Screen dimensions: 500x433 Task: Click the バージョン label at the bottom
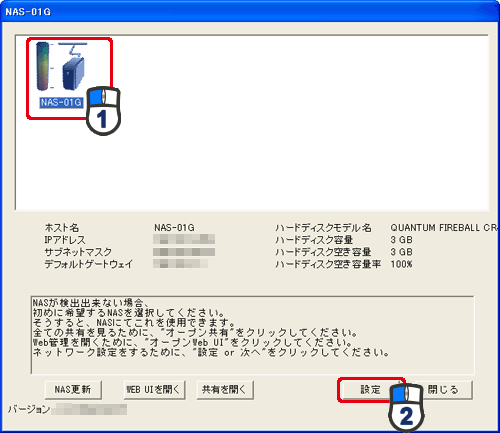click(x=29, y=409)
